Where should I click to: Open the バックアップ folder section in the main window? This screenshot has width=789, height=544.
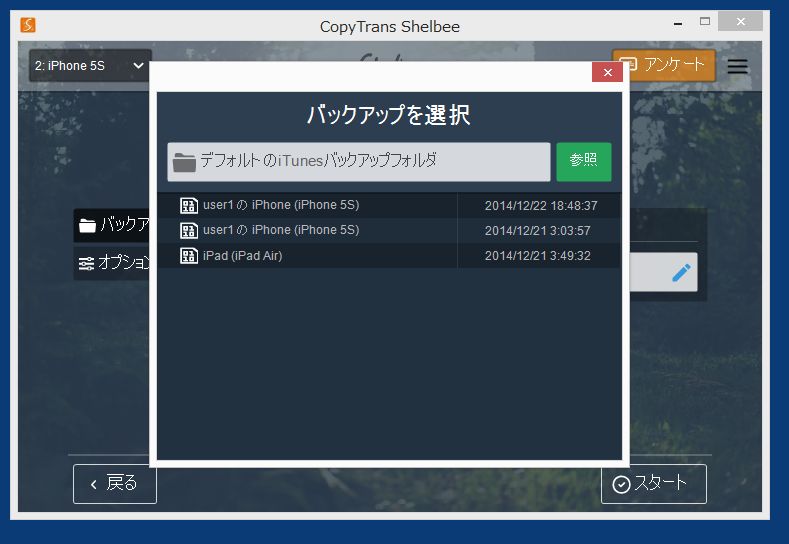(112, 225)
